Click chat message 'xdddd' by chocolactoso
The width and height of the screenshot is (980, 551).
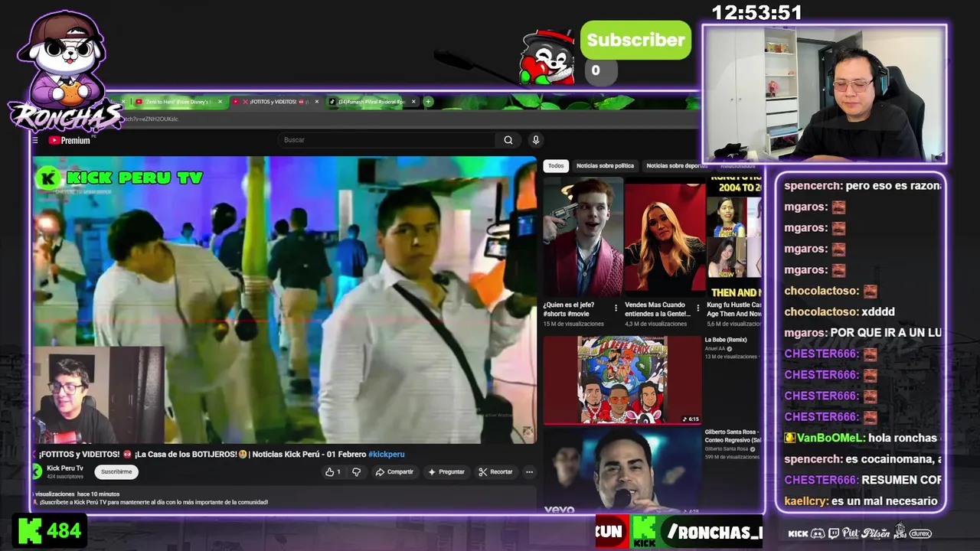878,311
